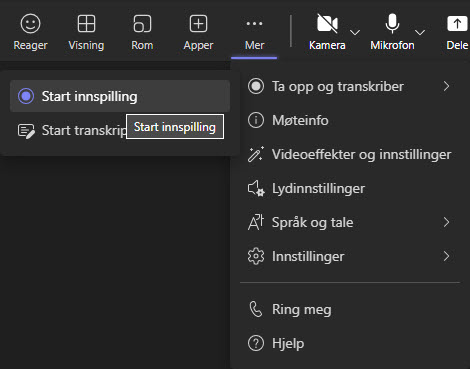470x369 pixels.
Task: Click the Start transkripsjon transcript pencil icon
Action: 26,131
